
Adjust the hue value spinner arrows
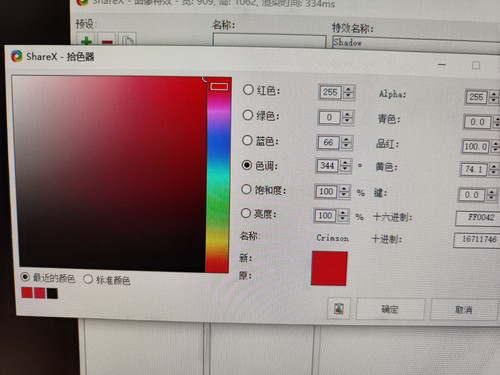pyautogui.click(x=345, y=166)
